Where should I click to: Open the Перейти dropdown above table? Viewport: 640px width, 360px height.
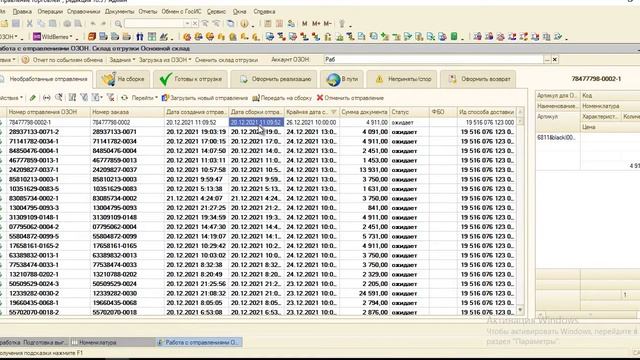144,98
